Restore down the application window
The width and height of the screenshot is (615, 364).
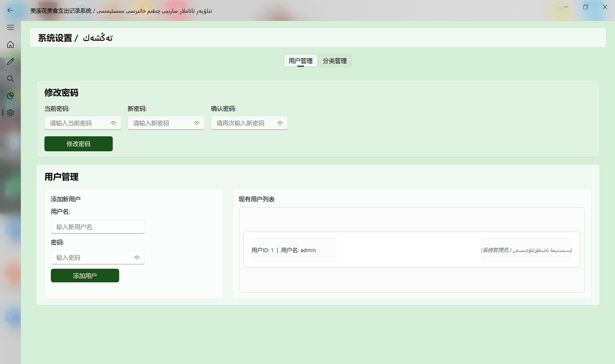[585, 7]
